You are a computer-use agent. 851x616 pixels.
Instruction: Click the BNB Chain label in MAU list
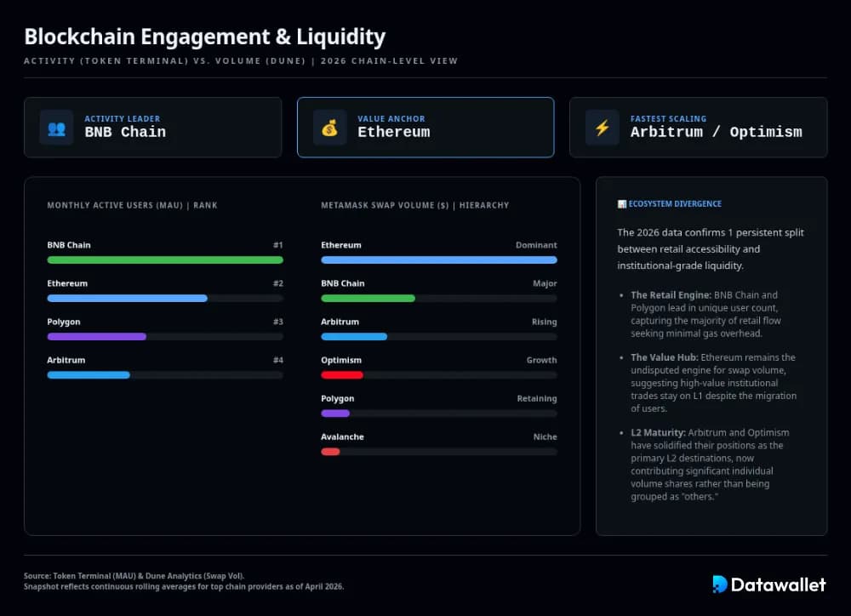(69, 245)
